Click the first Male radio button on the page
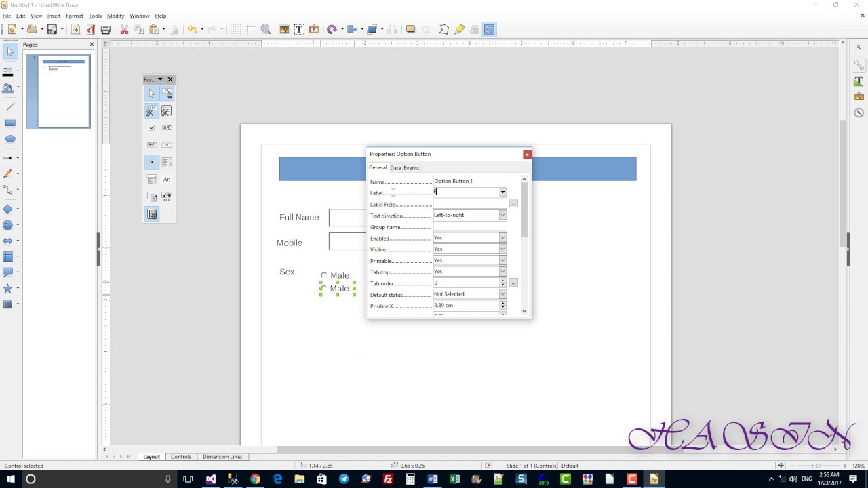The width and height of the screenshot is (868, 488). coord(324,275)
